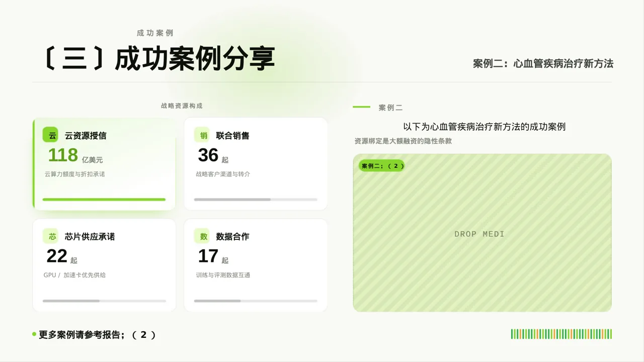
Task: Click the sentence 以下为心血管疾病治疗新方法的成功案例
Action: 485,127
